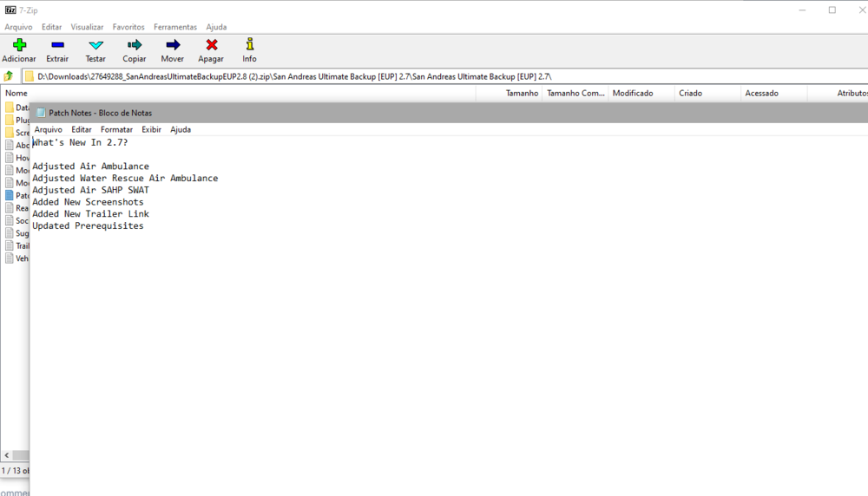Select the Plug... folder icon in file list
The height and width of the screenshot is (496, 868).
pos(10,120)
